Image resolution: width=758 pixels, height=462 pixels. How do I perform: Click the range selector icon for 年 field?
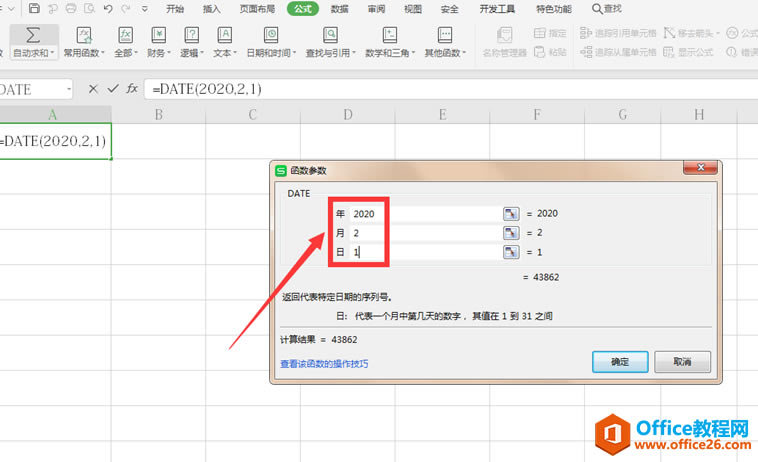[511, 213]
